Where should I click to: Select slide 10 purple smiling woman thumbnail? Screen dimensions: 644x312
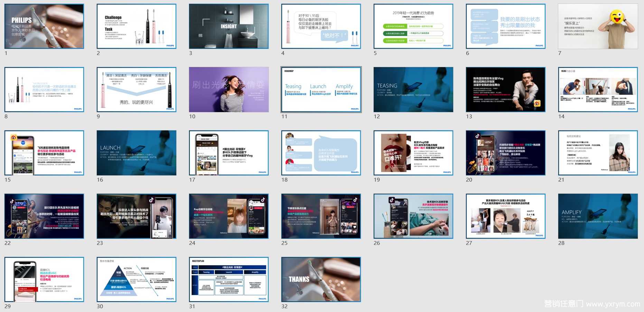229,90
